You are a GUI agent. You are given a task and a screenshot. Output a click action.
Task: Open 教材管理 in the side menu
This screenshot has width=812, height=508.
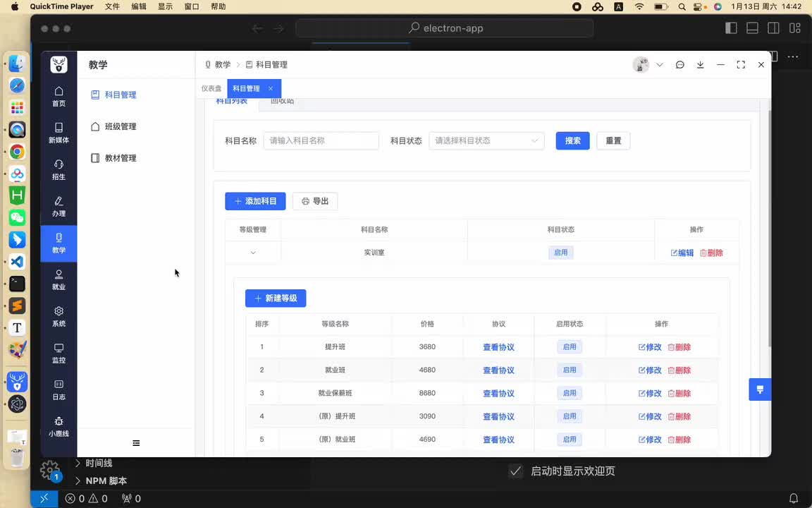pos(114,158)
